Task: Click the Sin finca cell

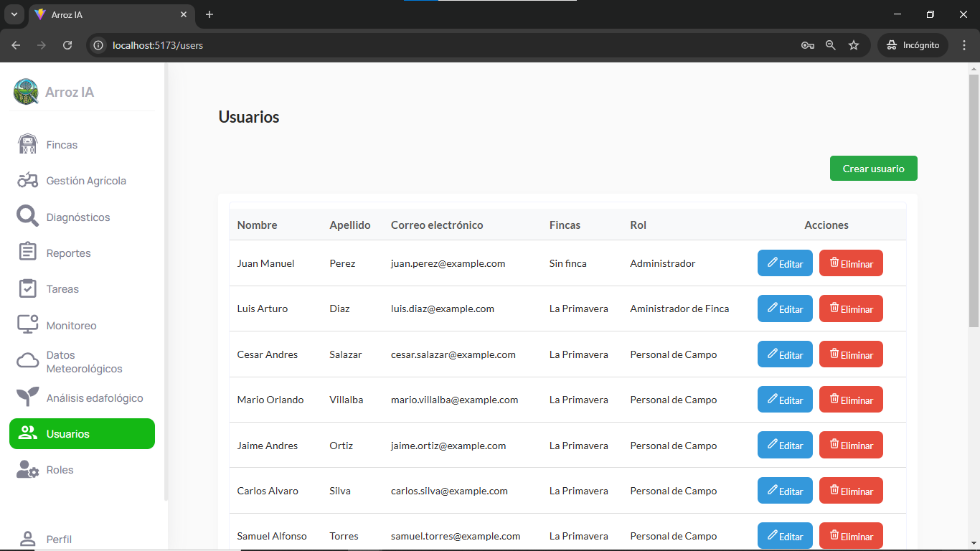Action: (567, 263)
